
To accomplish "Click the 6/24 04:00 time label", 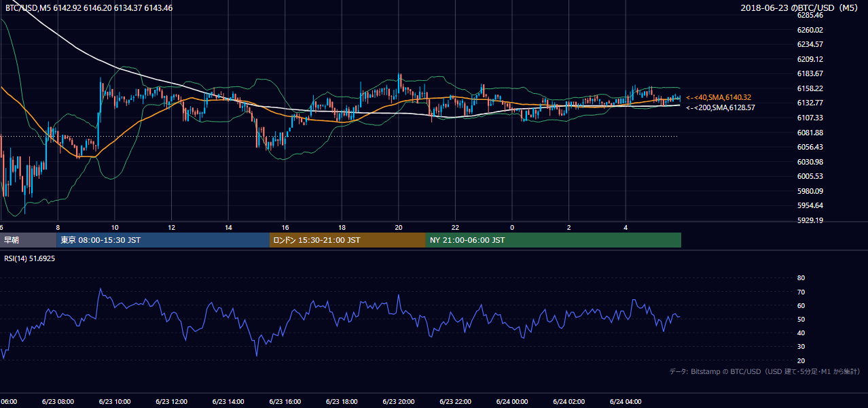I will tap(626, 402).
